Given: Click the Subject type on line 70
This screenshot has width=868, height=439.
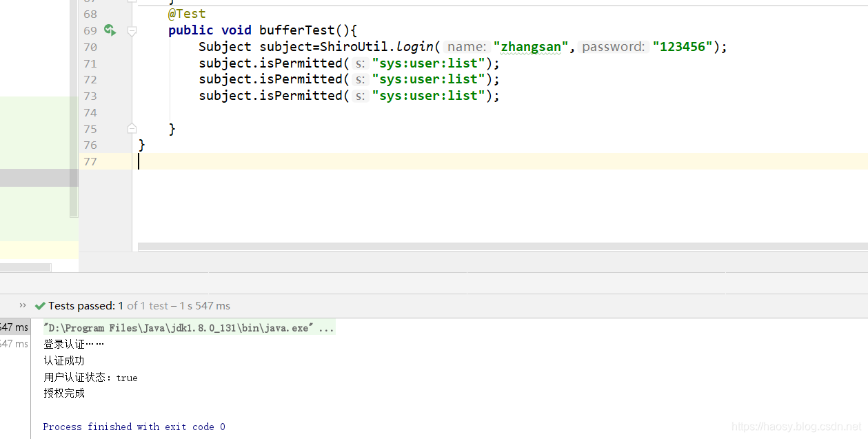Looking at the screenshot, I should tap(225, 47).
